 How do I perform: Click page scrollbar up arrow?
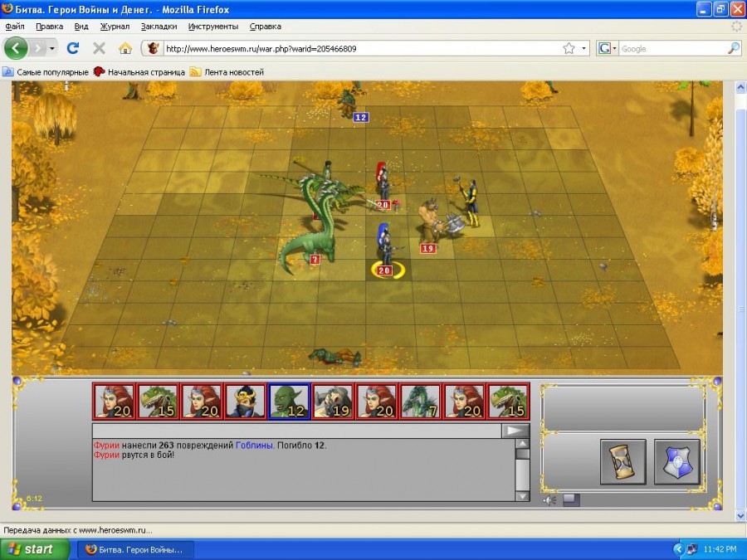tap(741, 88)
